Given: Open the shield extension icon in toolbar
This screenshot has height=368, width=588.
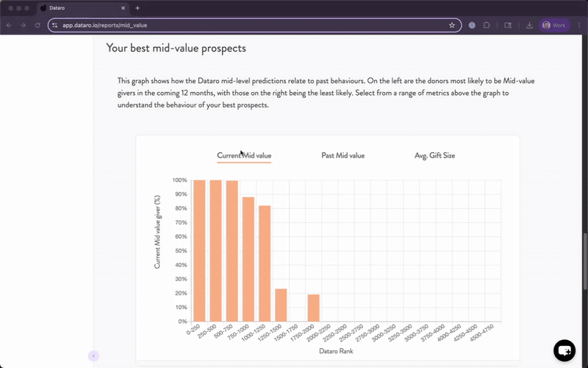Looking at the screenshot, I should [472, 25].
